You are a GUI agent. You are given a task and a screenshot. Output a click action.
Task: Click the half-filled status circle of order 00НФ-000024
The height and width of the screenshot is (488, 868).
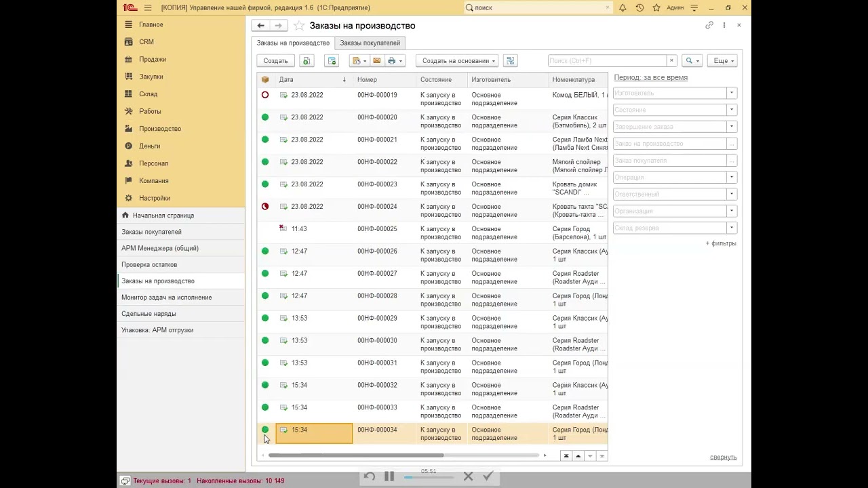pyautogui.click(x=265, y=207)
